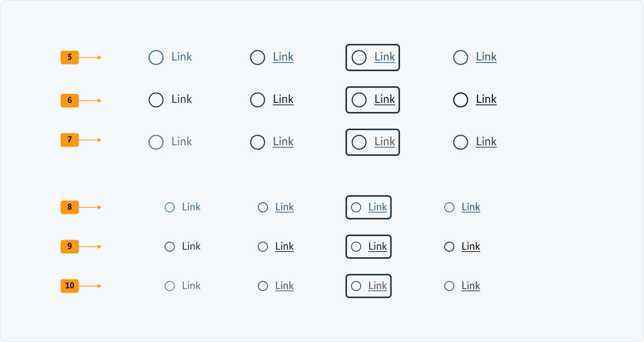This screenshot has height=342, width=644.
Task: Open the underlined Link in row 6
Action: [x=283, y=99]
